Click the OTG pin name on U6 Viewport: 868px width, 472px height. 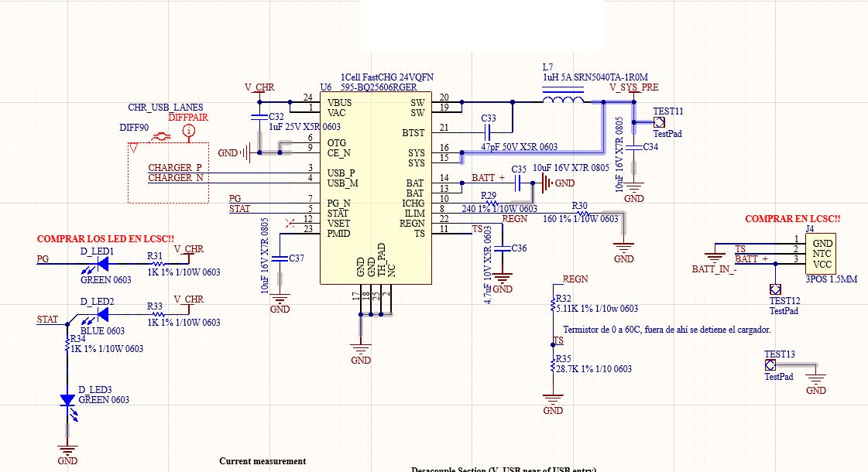click(x=337, y=143)
